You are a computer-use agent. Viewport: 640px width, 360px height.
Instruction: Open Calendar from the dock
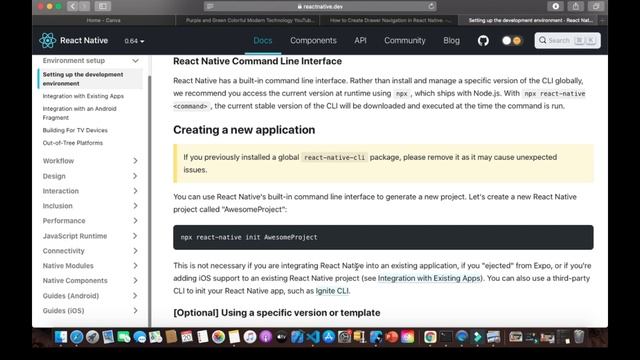pos(187,337)
